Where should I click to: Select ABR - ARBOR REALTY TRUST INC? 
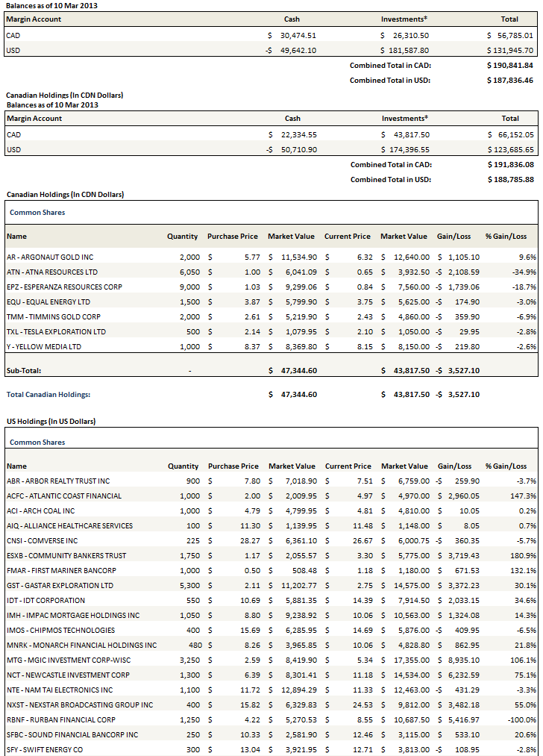[x=57, y=481]
